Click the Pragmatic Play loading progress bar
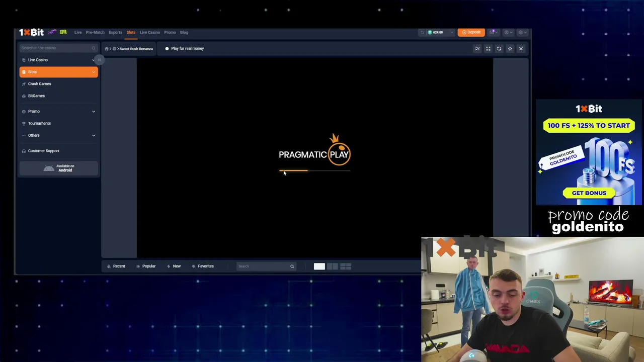The width and height of the screenshot is (644, 362). pos(314,171)
